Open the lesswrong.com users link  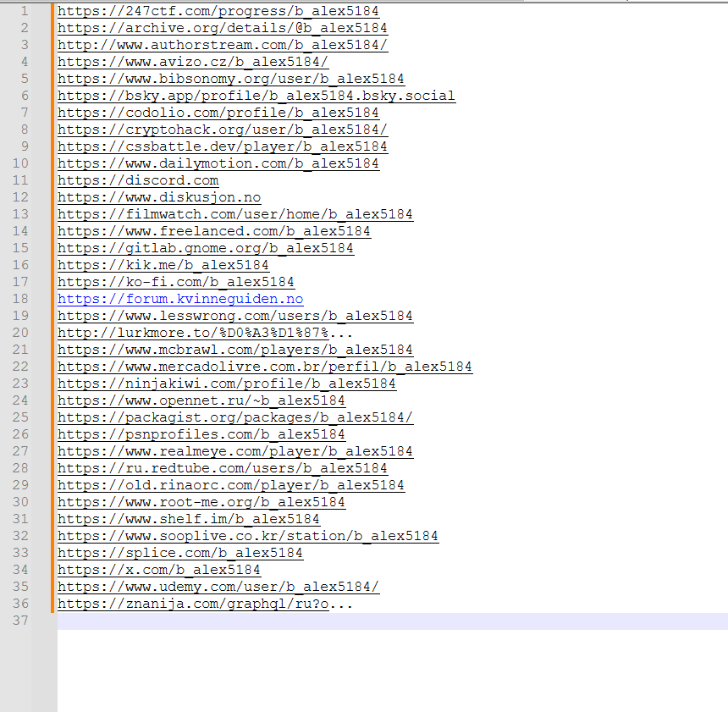(235, 316)
